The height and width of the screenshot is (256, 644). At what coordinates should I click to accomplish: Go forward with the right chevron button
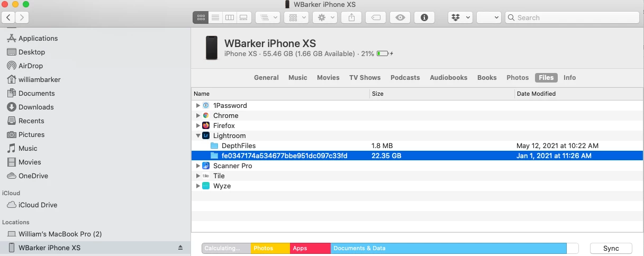click(x=22, y=17)
